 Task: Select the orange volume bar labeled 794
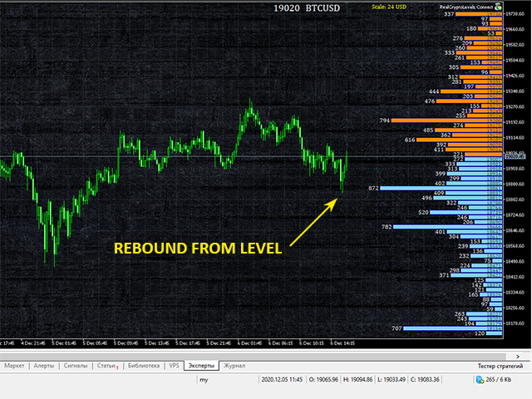[446, 121]
